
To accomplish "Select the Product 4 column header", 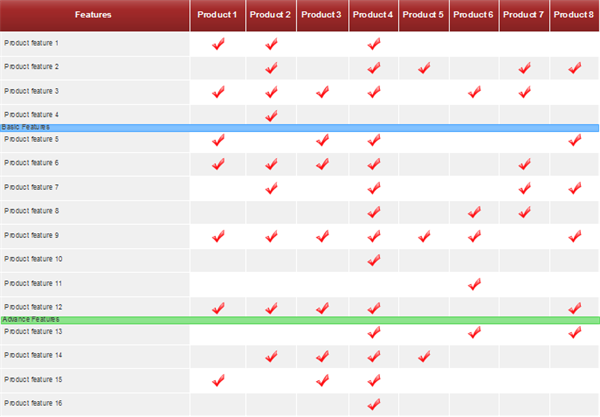I will coord(373,15).
